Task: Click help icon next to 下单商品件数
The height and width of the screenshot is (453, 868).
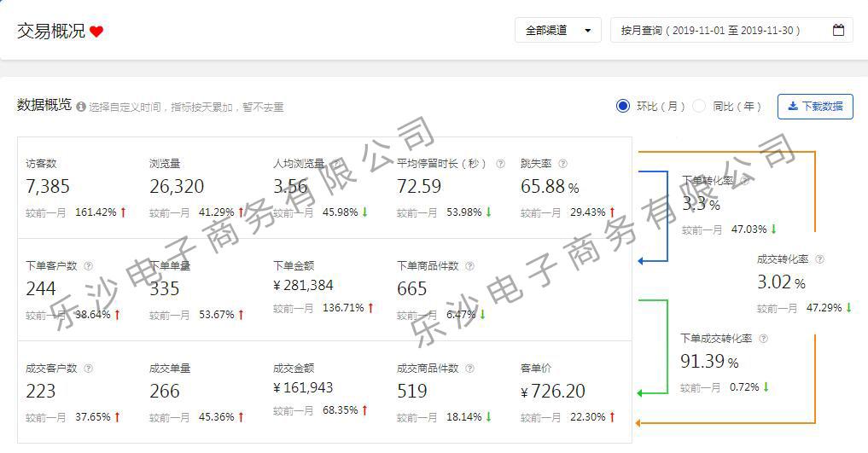Action: [469, 266]
